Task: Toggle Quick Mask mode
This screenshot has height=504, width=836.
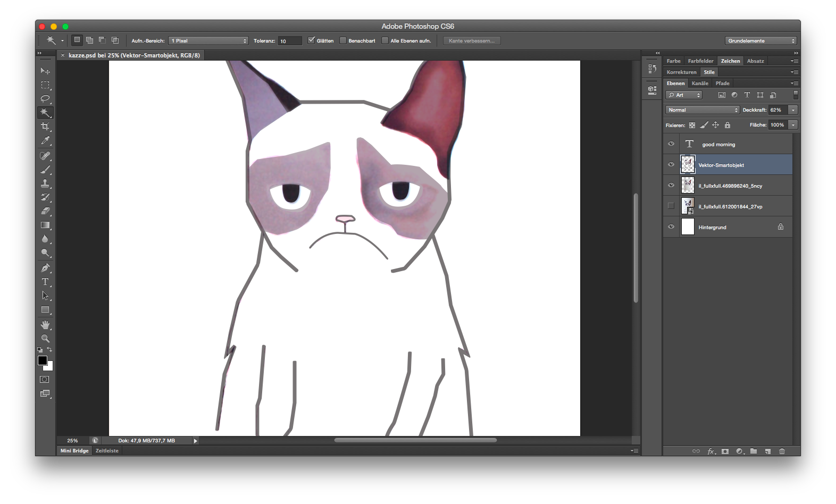Action: (45, 380)
